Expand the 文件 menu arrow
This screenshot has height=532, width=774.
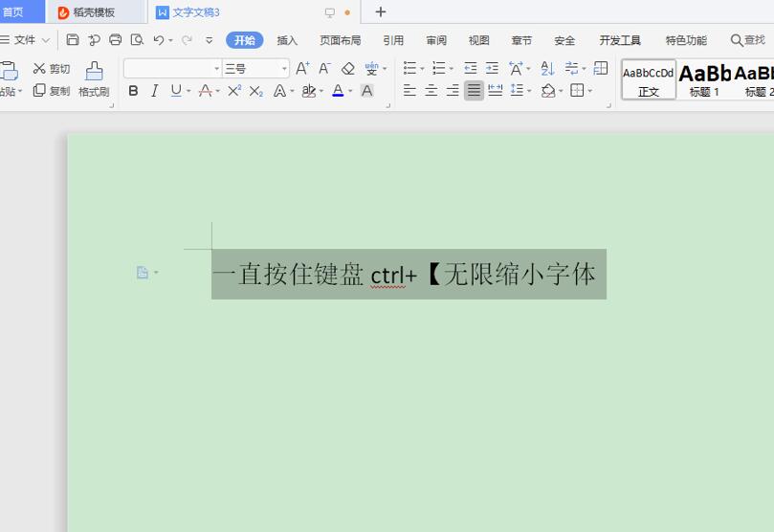click(x=46, y=40)
